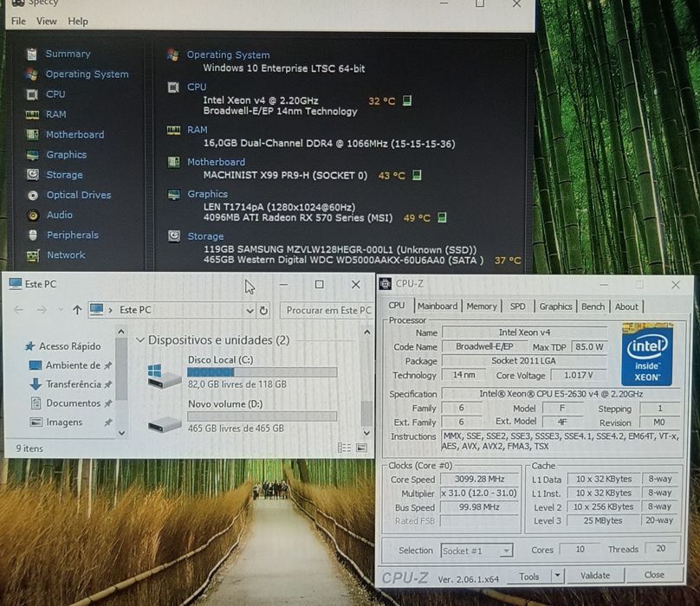Go back in Este PC Explorer window
The width and height of the screenshot is (700, 606).
pyautogui.click(x=19, y=310)
